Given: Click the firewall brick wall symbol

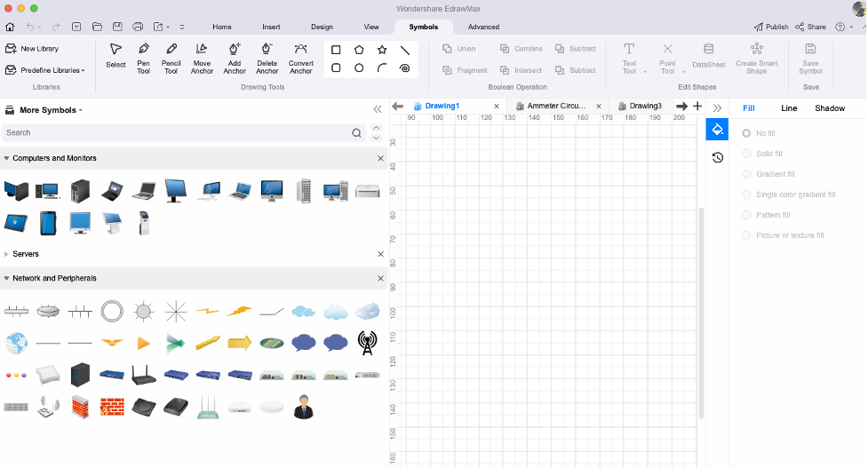Looking at the screenshot, I should 112,407.
